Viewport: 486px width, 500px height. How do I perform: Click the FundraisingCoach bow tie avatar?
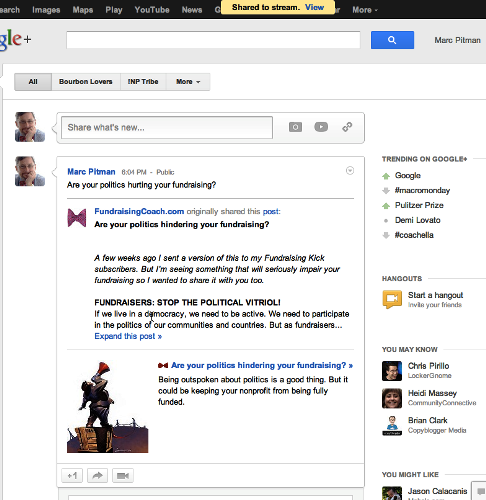[77, 218]
